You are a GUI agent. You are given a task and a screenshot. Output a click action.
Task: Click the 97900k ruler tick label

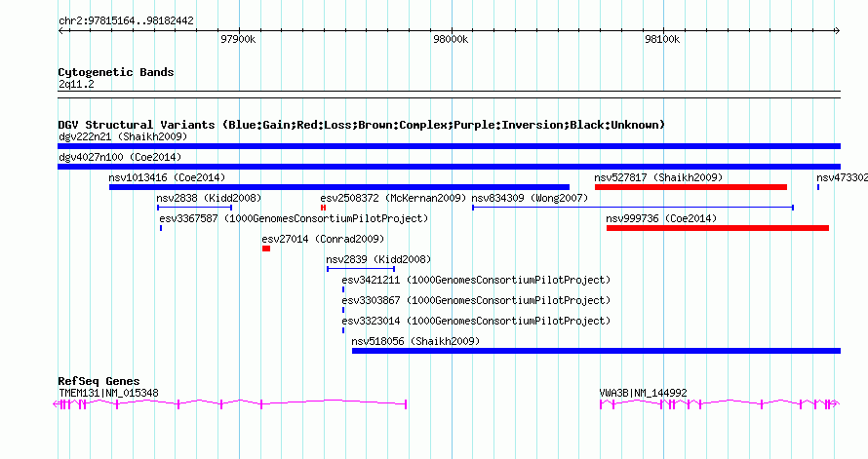click(238, 39)
